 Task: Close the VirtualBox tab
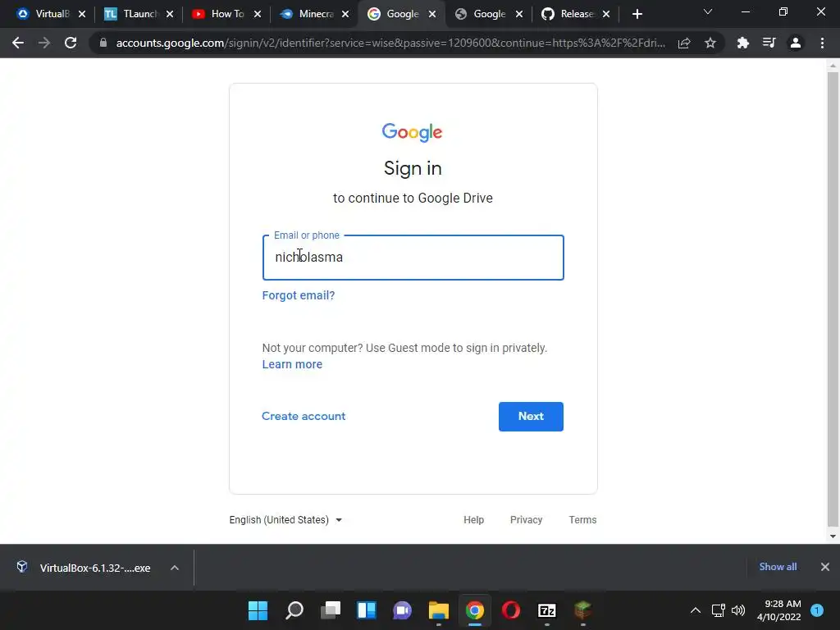coord(82,14)
